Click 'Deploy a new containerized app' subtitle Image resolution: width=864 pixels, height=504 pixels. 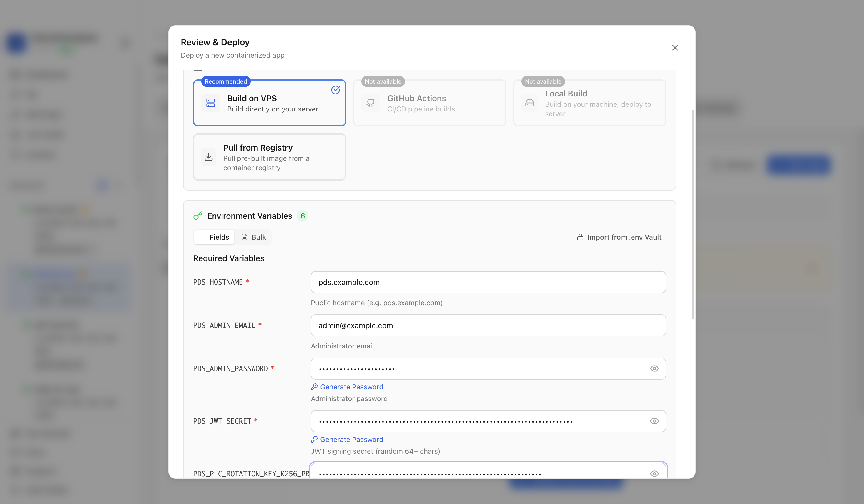[232, 55]
